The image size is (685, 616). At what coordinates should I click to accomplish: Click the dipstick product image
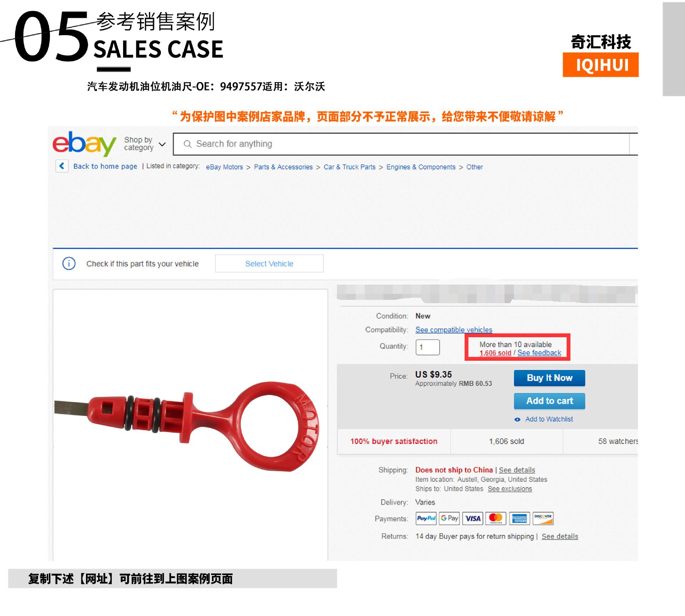190,425
